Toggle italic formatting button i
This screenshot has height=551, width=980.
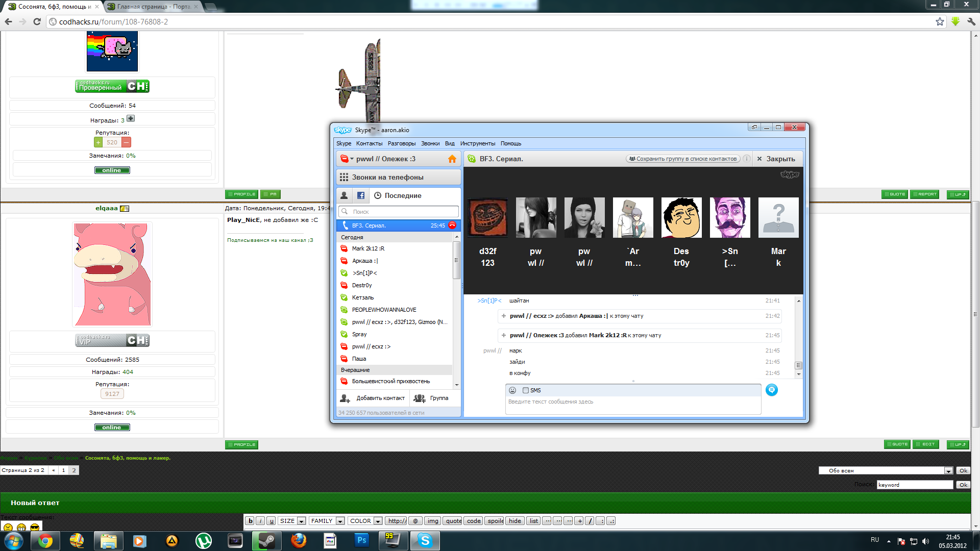[260, 521]
